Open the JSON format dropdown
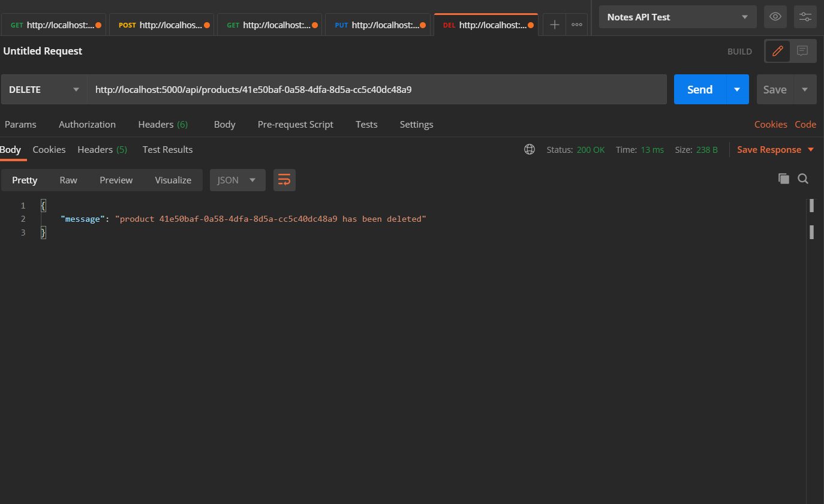 237,180
